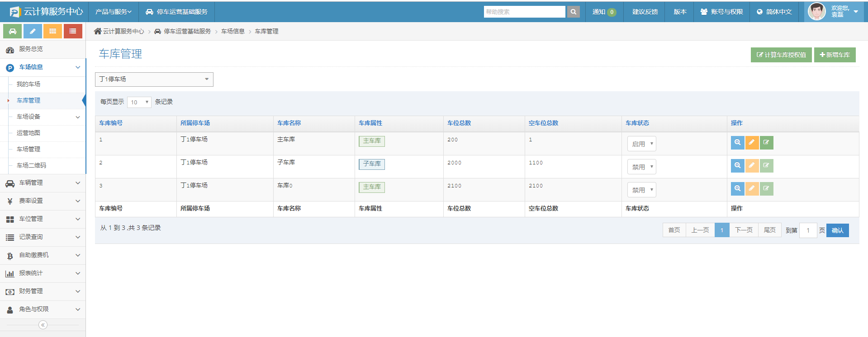Open the records-per-page dropdown

click(139, 103)
